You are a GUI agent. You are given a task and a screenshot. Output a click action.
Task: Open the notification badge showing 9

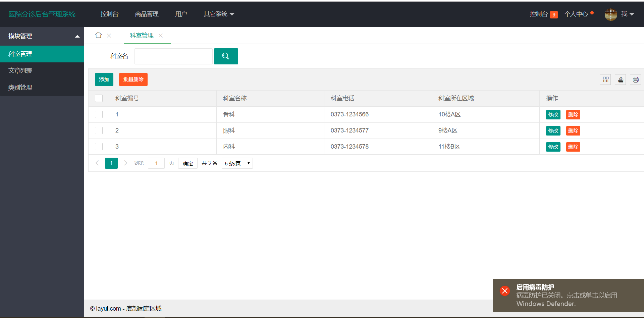tap(553, 14)
